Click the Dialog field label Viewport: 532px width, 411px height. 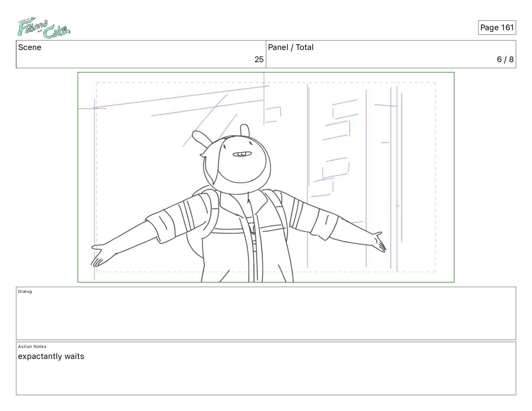point(25,291)
